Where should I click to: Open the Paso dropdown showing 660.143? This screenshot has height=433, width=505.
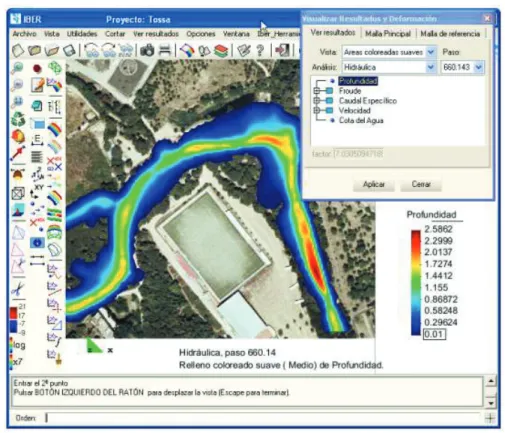click(x=479, y=67)
